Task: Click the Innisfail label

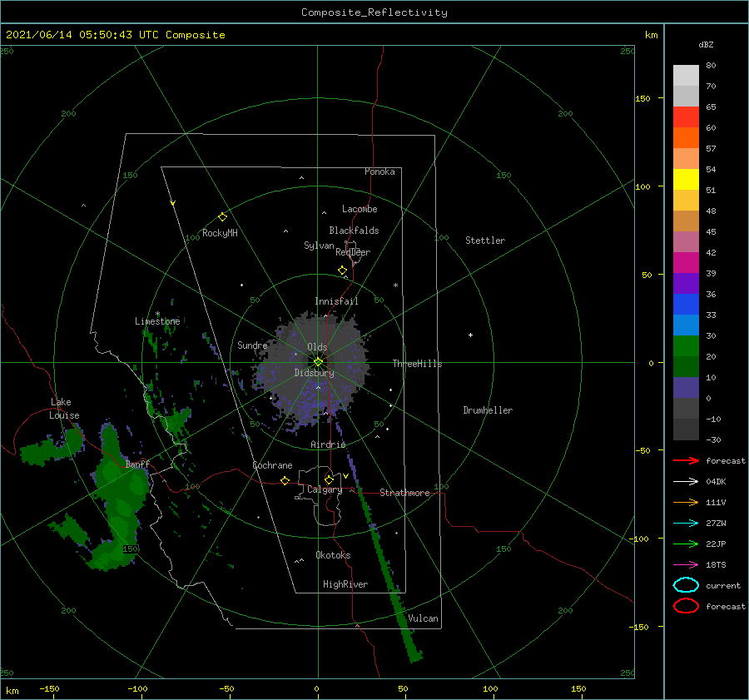Action: click(x=336, y=301)
